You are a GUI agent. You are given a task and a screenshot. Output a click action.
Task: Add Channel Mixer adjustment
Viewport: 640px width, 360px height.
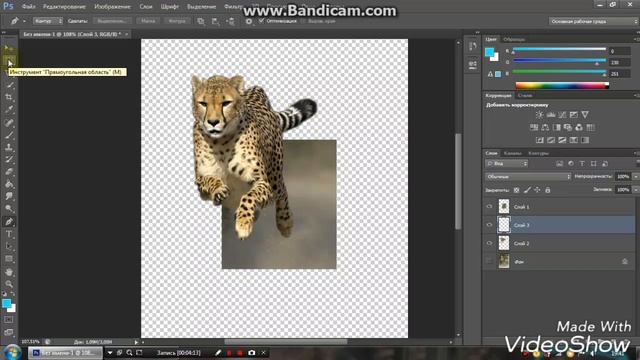click(579, 127)
